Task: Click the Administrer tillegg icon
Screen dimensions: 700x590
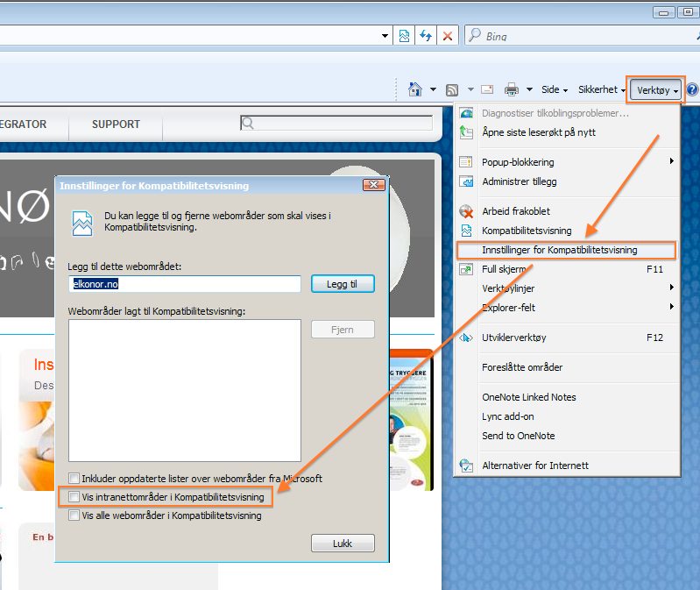Action: [x=466, y=181]
